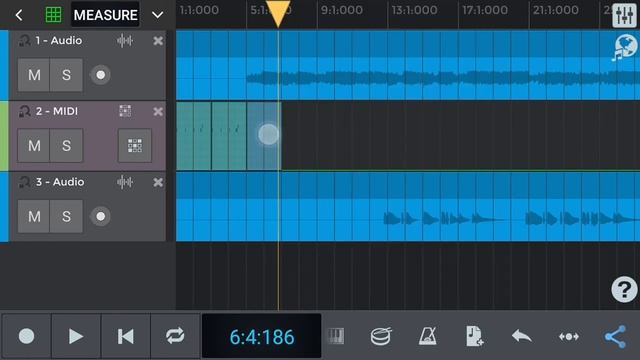Image resolution: width=640 pixels, height=360 pixels.
Task: Tap the 6:4:186 position display
Action: tap(262, 336)
